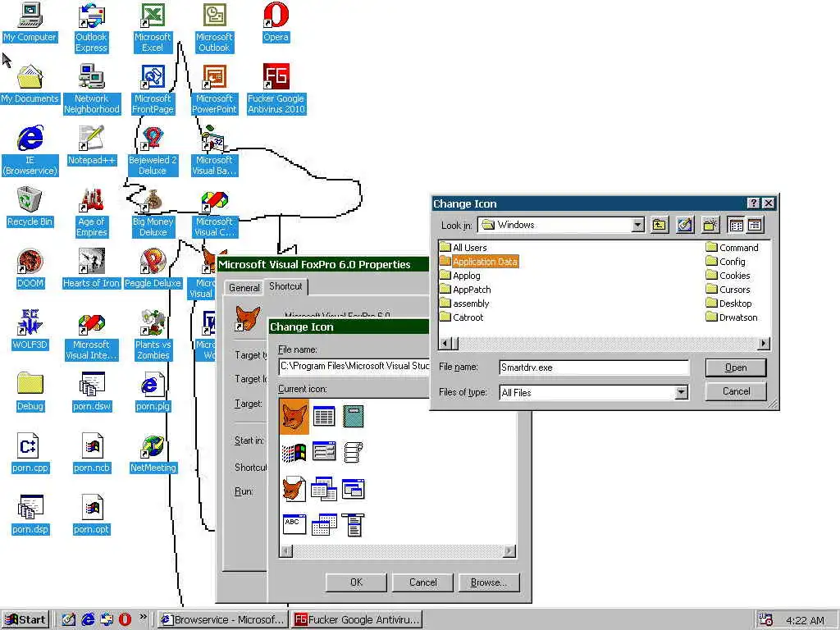Select the Command folder
This screenshot has height=630, width=840.
click(x=733, y=248)
